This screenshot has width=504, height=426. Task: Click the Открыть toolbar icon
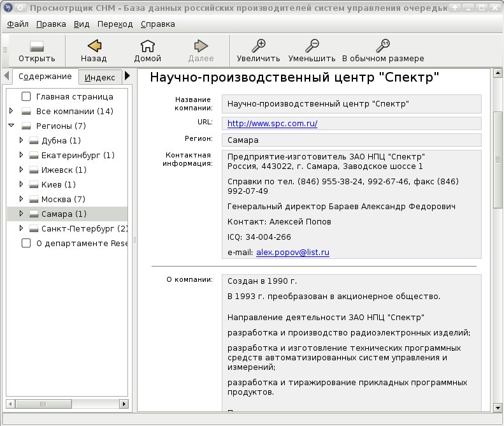click(x=37, y=47)
